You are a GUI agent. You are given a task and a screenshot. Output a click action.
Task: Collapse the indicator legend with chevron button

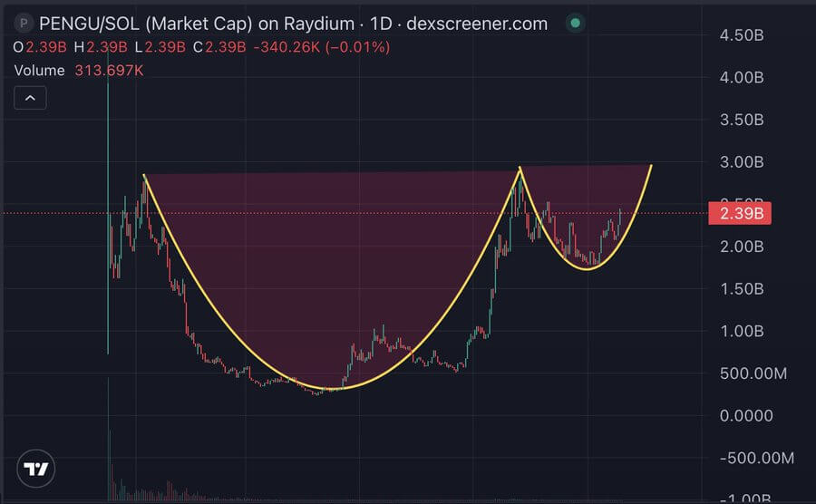pos(30,98)
